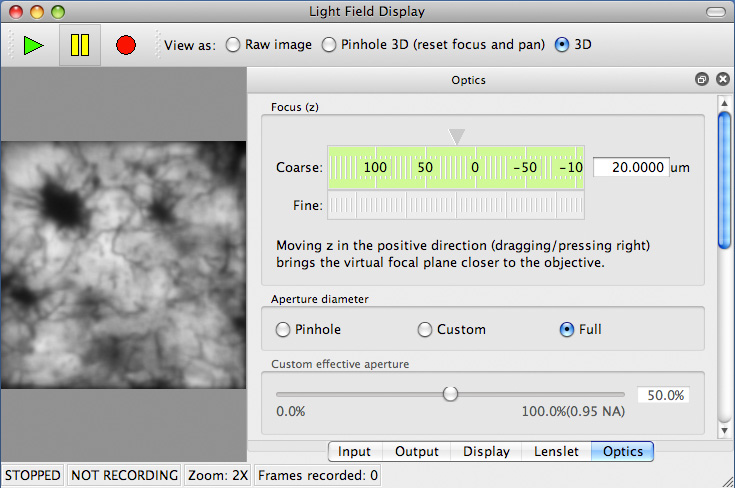Viewport: 735px width, 488px height.
Task: Start recording with the red record button
Action: point(125,45)
